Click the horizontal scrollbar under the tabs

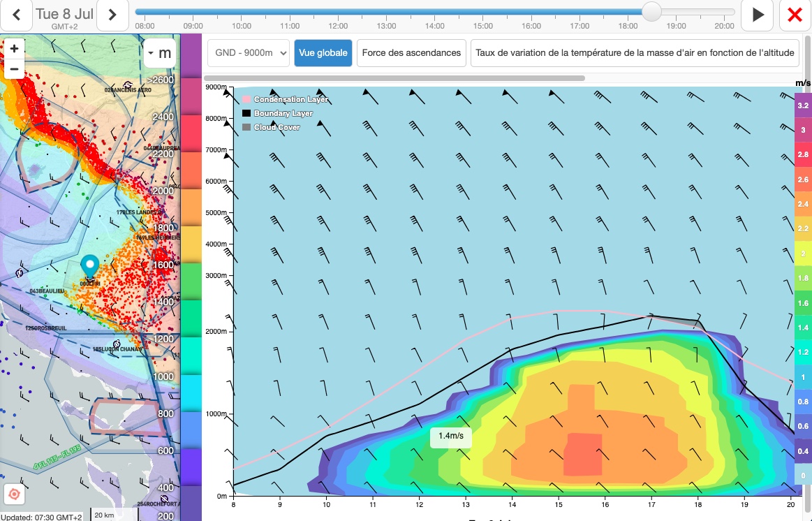pyautogui.click(x=396, y=78)
